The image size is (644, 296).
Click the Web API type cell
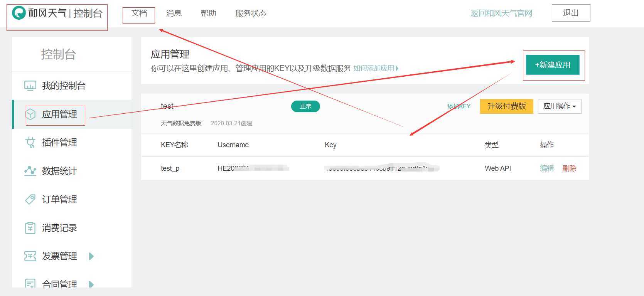498,168
